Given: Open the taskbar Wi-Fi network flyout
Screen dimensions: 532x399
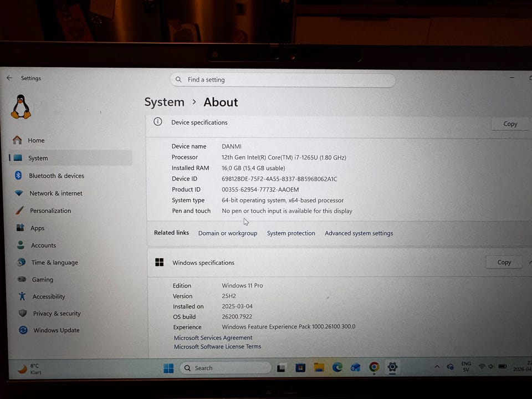Looking at the screenshot, I should (482, 366).
